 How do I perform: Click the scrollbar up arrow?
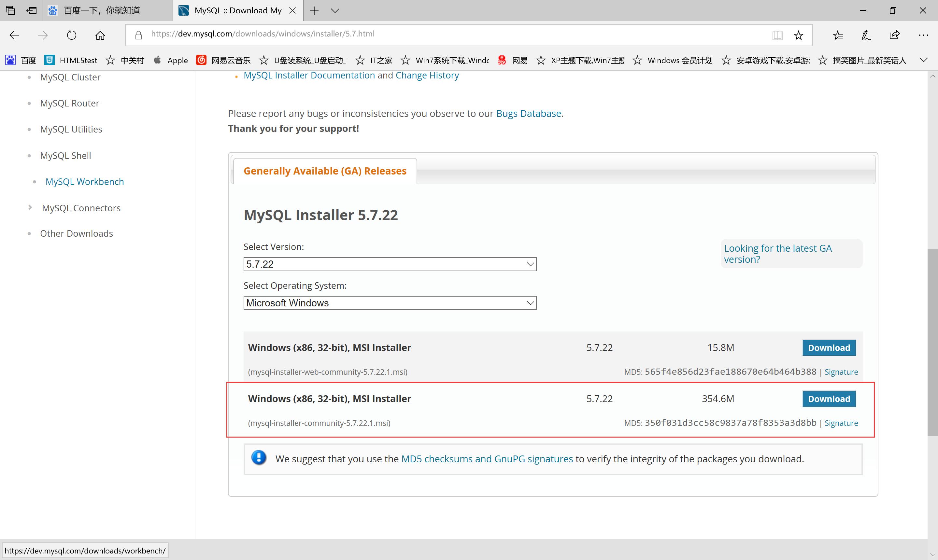(x=933, y=76)
